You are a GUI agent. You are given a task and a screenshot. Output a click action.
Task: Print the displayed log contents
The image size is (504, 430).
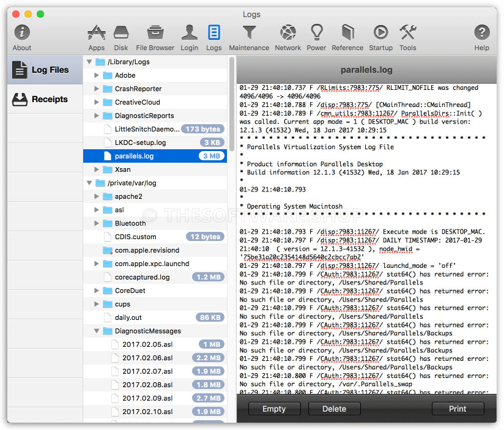(458, 409)
